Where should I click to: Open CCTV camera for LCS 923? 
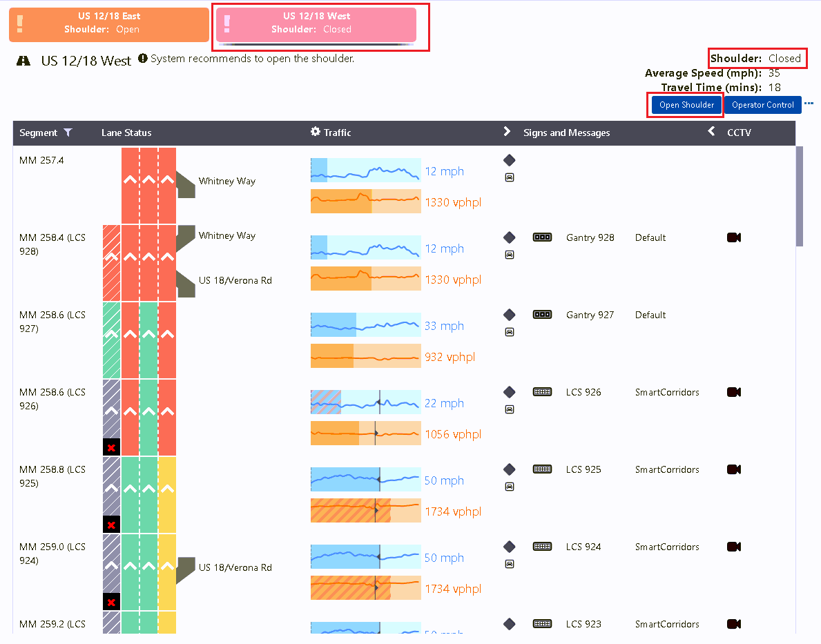pyautogui.click(x=733, y=624)
